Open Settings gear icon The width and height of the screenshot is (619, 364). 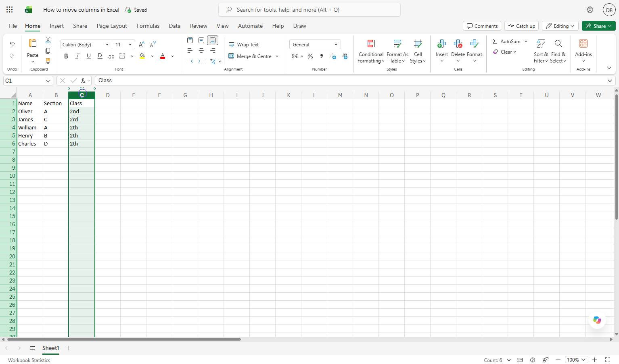[590, 10]
